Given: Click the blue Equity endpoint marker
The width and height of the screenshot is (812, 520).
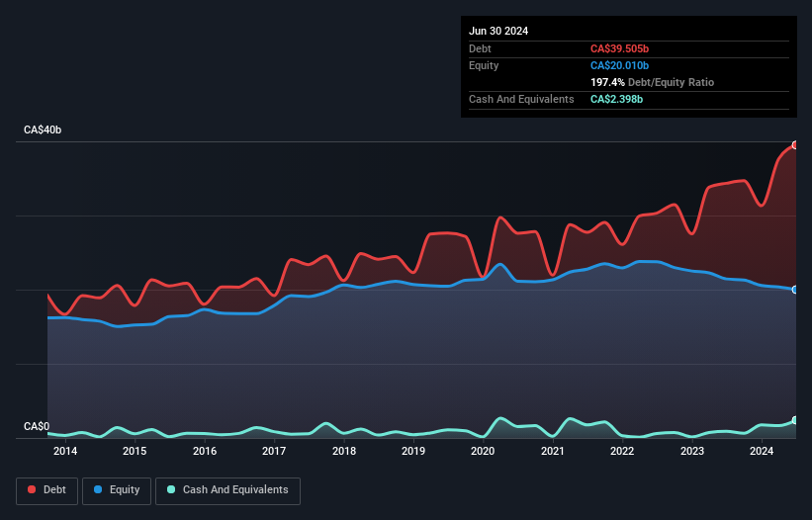Looking at the screenshot, I should [x=795, y=290].
